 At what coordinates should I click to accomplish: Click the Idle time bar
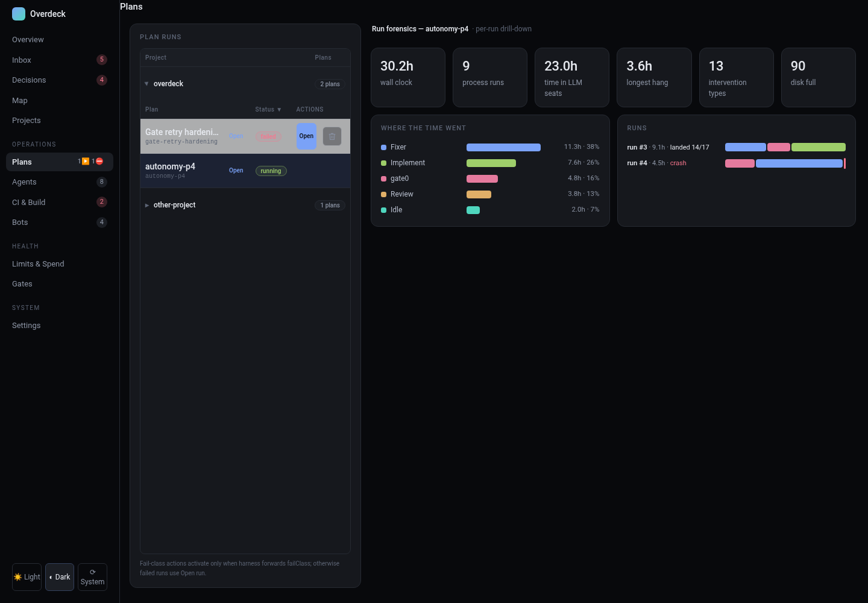pos(473,210)
